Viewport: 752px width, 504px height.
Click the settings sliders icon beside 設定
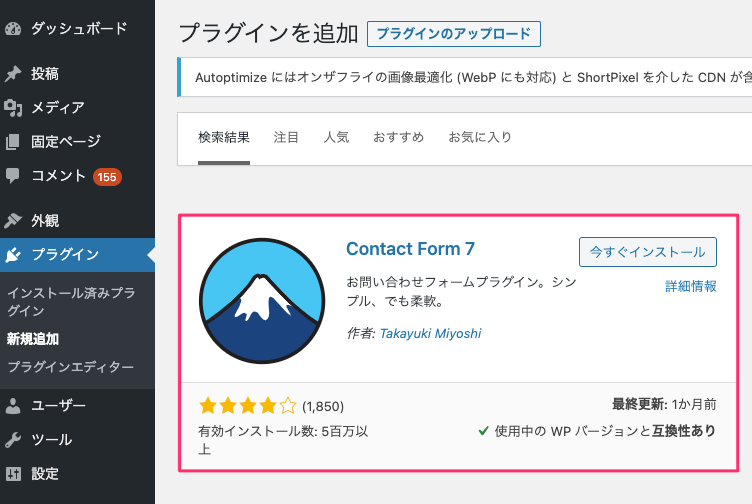pyautogui.click(x=13, y=474)
